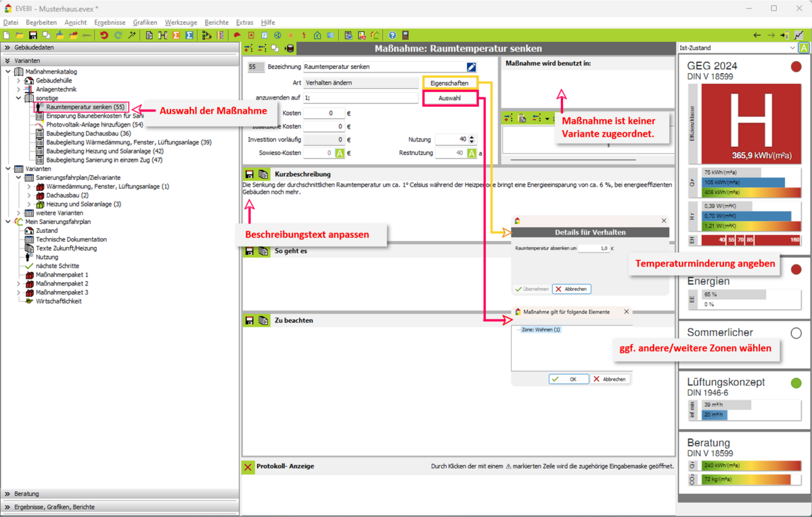Screen dimensions: 812x517
Task: Toggle the green A button beside Restnutzung
Action: [x=472, y=154]
